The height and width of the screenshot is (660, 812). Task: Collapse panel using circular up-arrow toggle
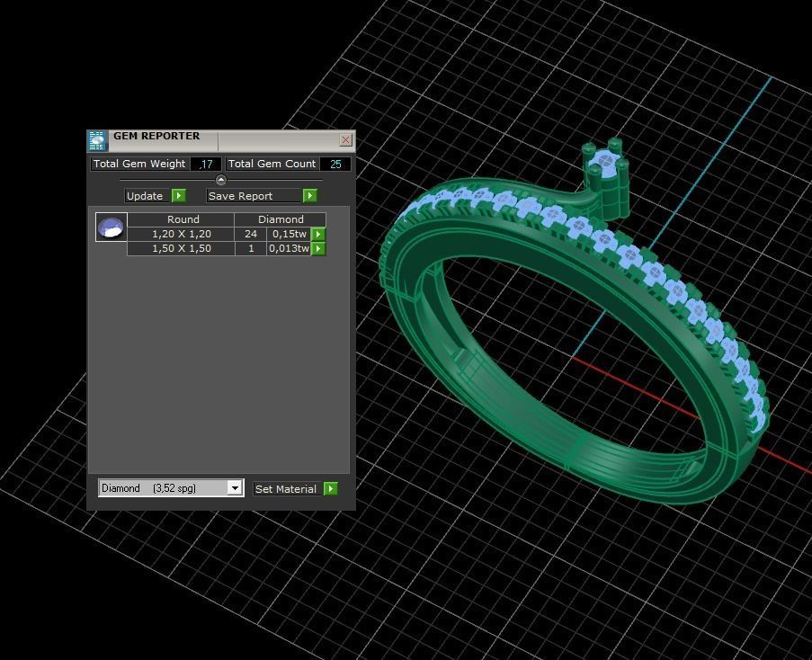(x=221, y=180)
